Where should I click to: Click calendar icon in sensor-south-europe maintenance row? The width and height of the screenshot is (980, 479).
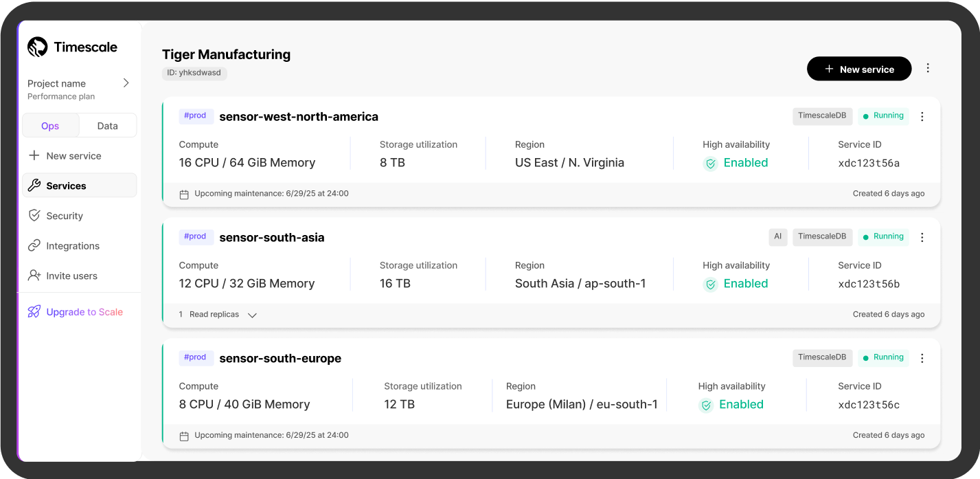(184, 436)
